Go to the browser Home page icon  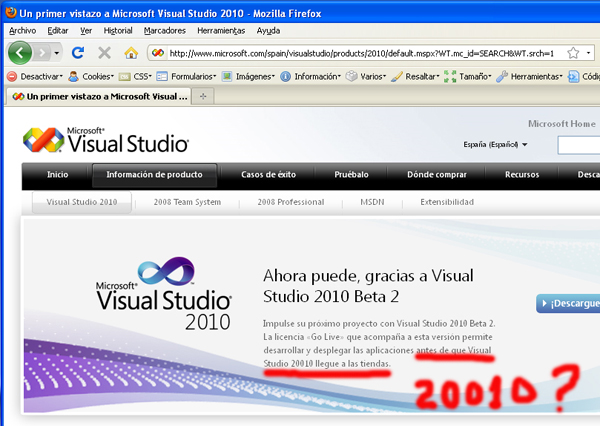131,52
